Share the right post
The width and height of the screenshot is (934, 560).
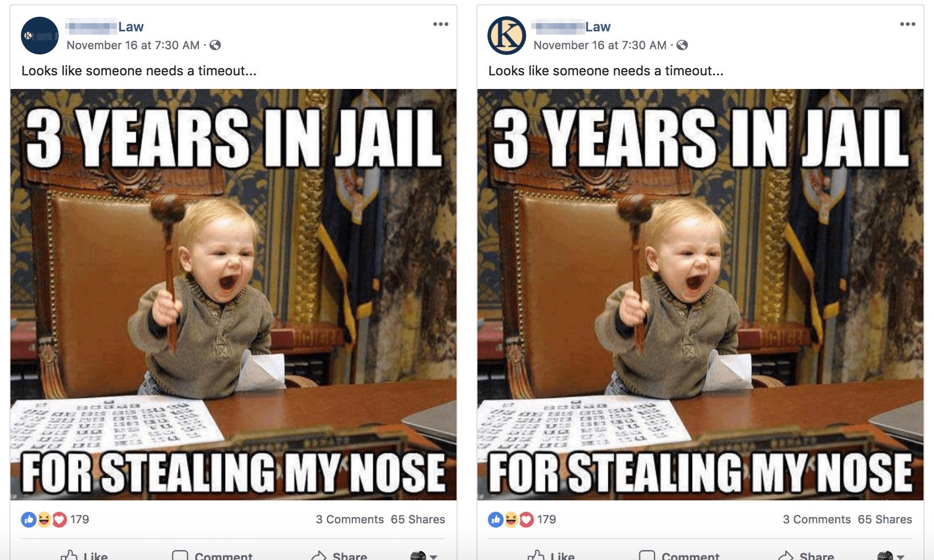pos(806,555)
